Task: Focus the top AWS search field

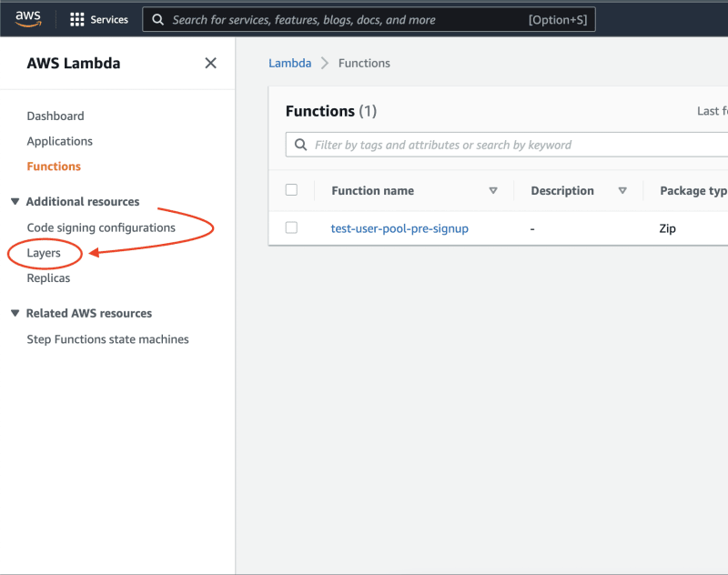Action: tap(369, 19)
